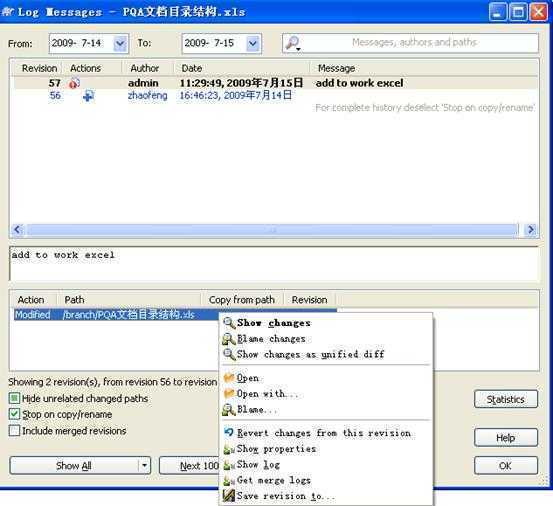Choose Show properties menu entry
The image size is (553, 506).
coord(326,449)
